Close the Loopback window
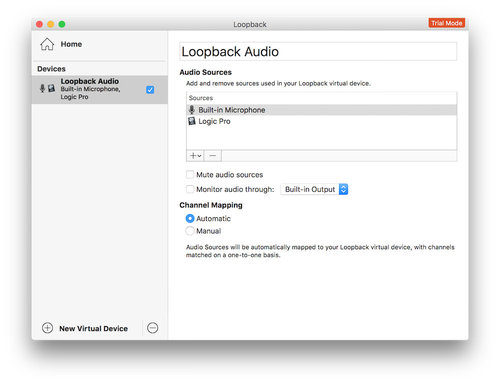Screen dimensions: 500x385 (x=39, y=24)
